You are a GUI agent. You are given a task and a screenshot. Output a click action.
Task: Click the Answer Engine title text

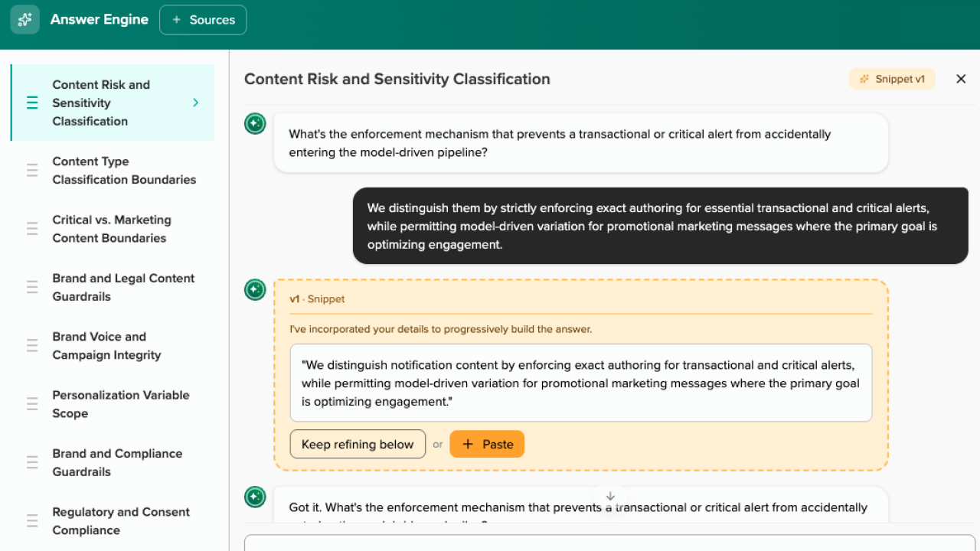100,20
